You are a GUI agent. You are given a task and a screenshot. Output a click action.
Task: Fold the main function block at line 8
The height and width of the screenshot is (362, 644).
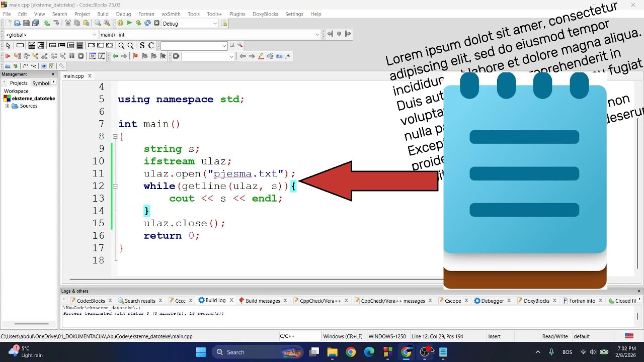click(x=115, y=136)
